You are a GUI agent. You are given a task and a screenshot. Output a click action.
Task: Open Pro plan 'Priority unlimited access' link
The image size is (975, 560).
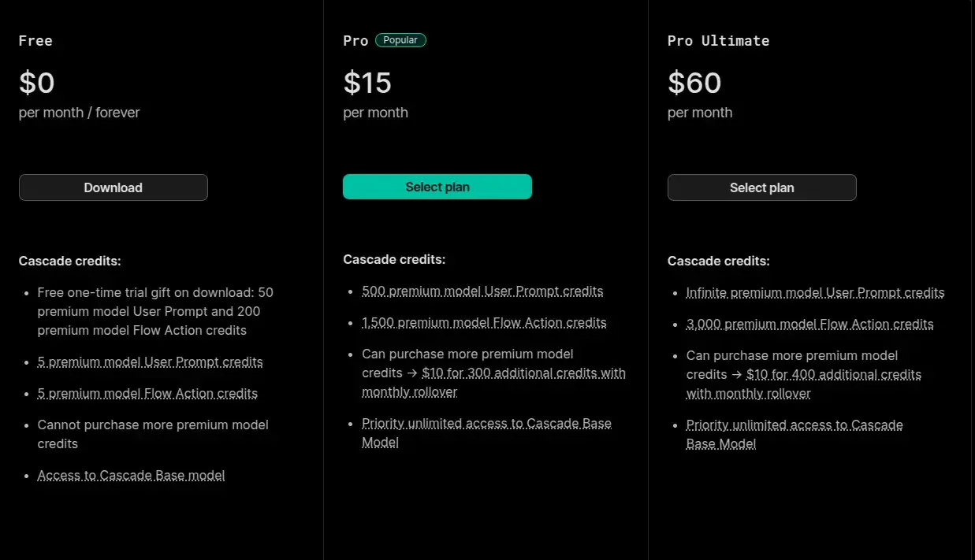click(486, 424)
